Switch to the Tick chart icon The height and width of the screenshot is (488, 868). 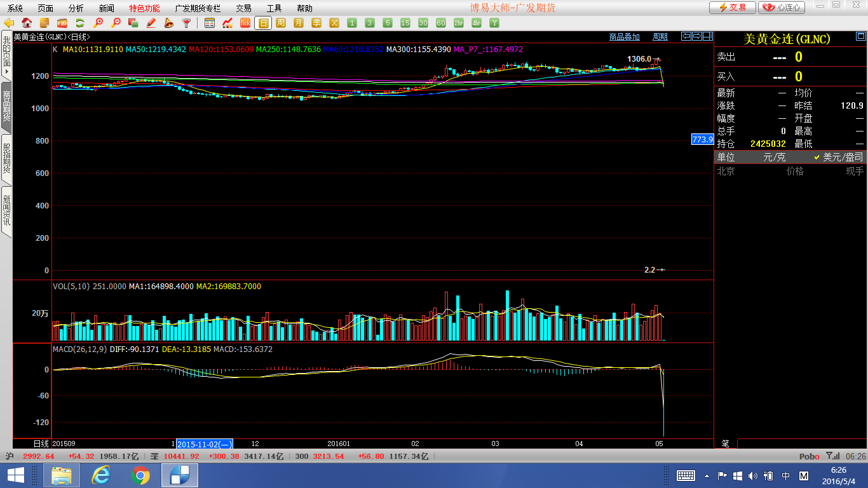[245, 23]
